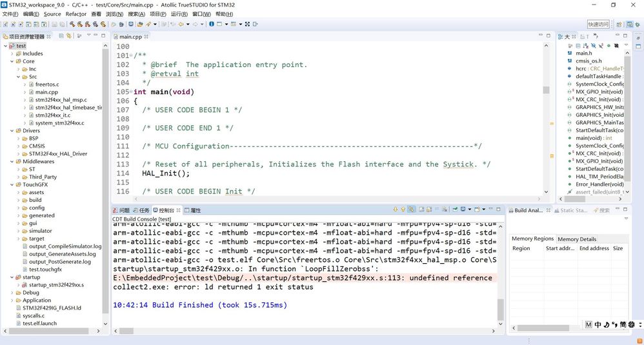The image size is (644, 345).
Task: Collapse the TouchGFX folder
Action: coord(12,184)
